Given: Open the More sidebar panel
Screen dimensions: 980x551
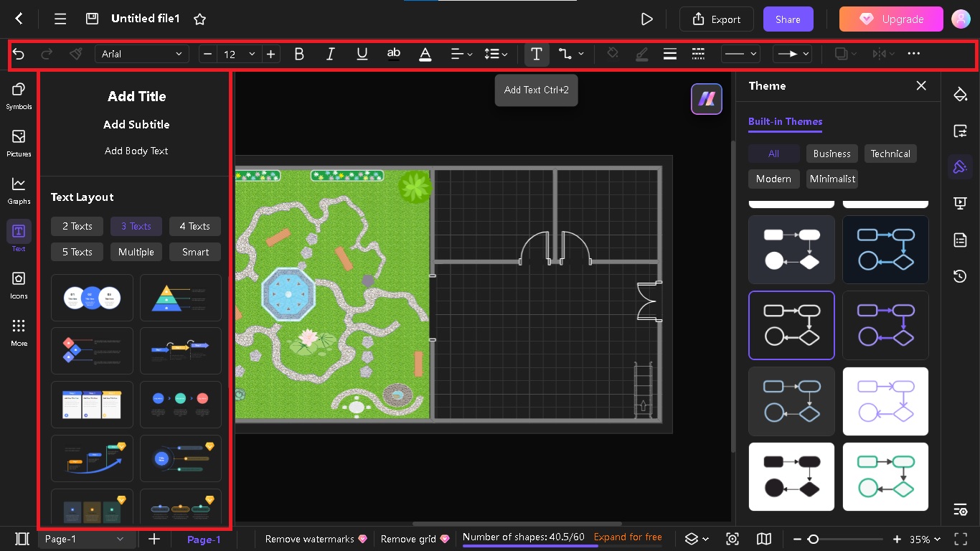Looking at the screenshot, I should (19, 332).
